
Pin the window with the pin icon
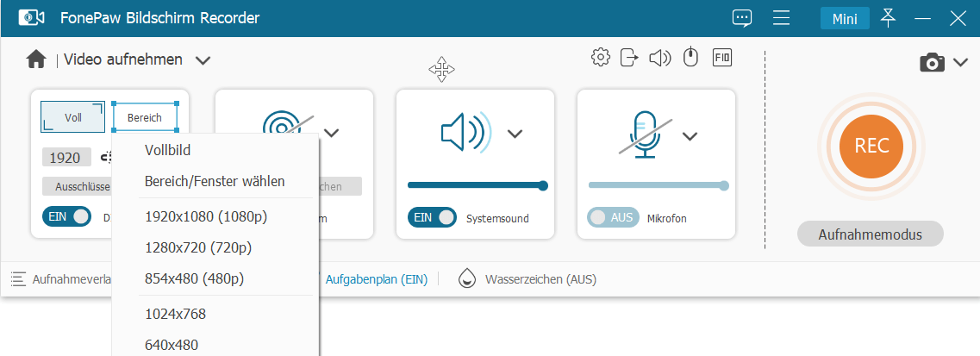888,18
